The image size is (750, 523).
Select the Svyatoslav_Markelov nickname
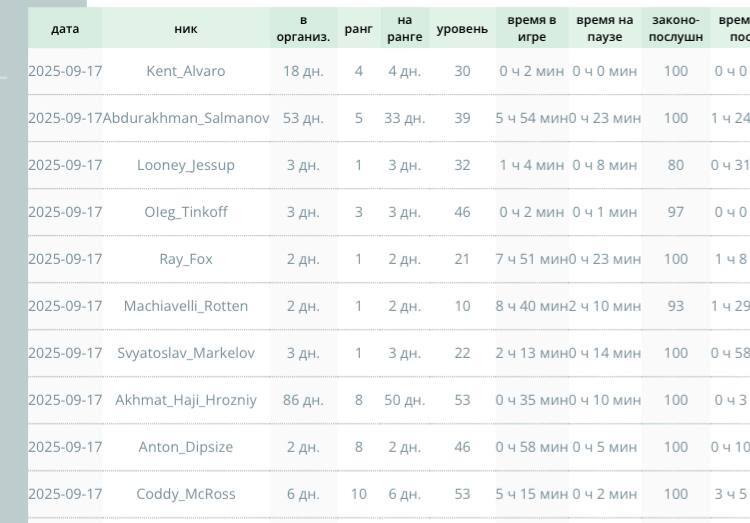tap(186, 353)
